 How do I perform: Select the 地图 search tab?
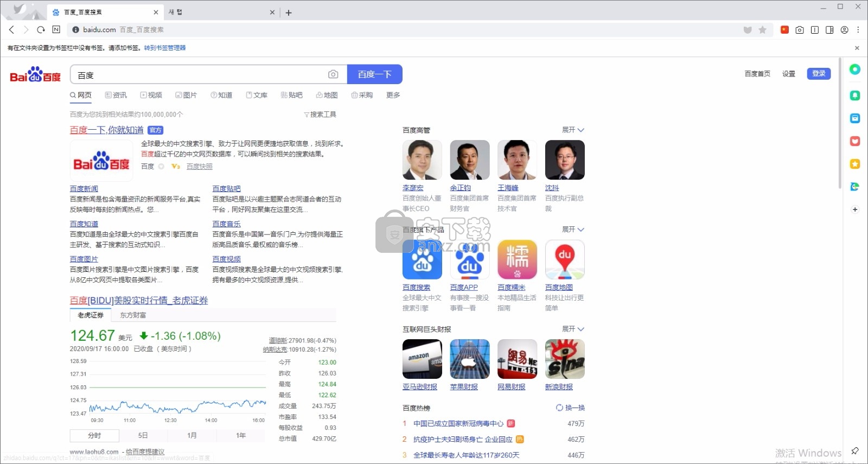[x=327, y=95]
